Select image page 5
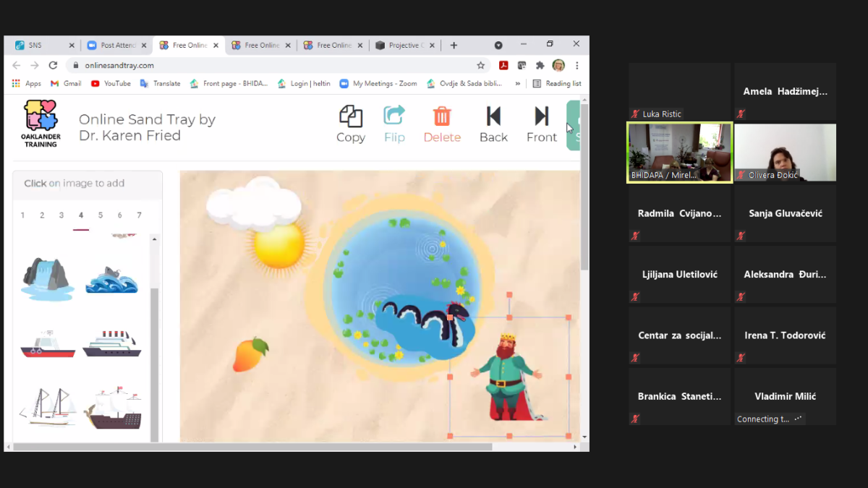The height and width of the screenshot is (488, 868). [x=101, y=215]
